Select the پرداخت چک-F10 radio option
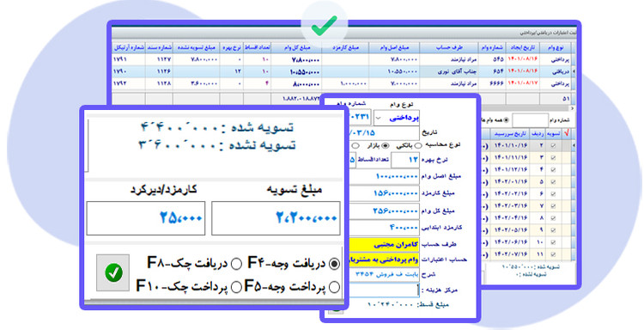Image resolution: width=644 pixels, height=330 pixels. point(236,287)
